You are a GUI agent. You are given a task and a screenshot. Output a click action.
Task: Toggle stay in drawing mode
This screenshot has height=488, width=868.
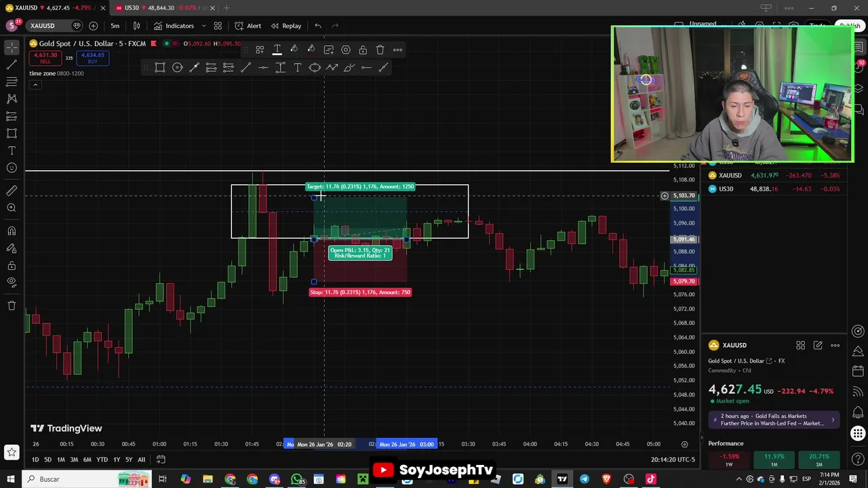coord(12,248)
